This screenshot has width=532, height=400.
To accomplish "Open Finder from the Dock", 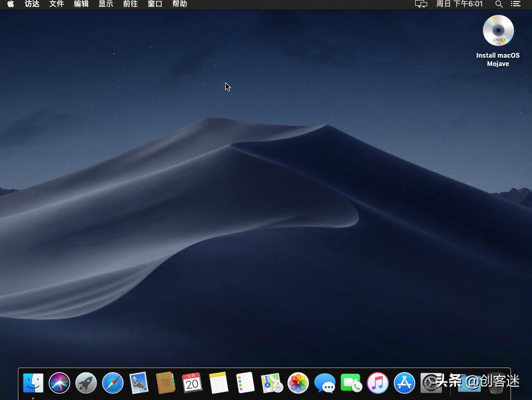I will pyautogui.click(x=33, y=383).
